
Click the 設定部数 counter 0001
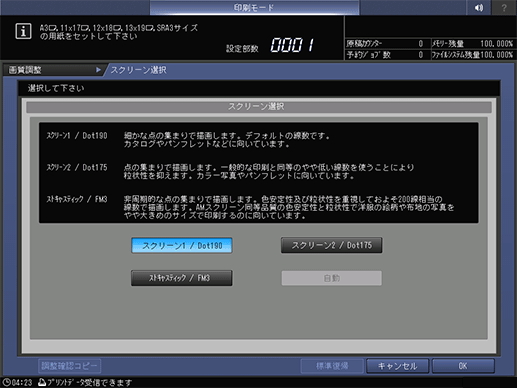click(292, 45)
